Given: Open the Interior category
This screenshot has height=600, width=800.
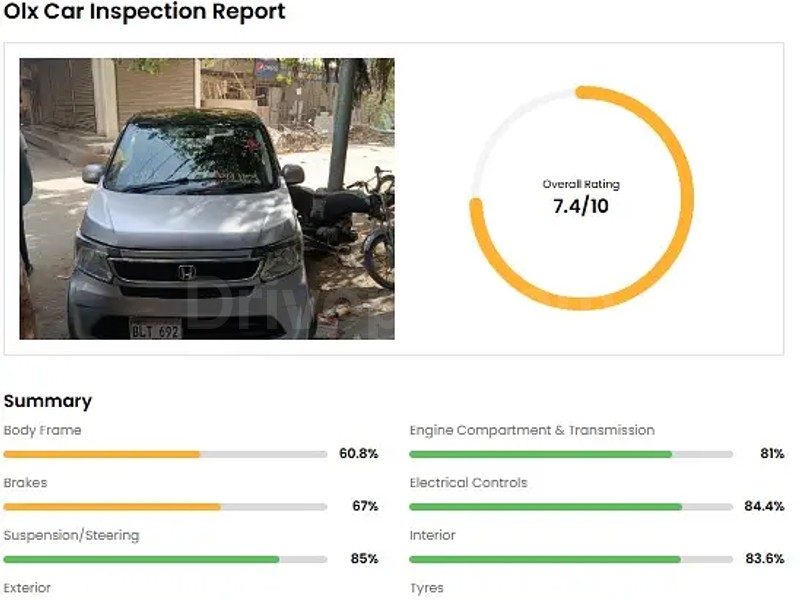Looking at the screenshot, I should pyautogui.click(x=432, y=535).
